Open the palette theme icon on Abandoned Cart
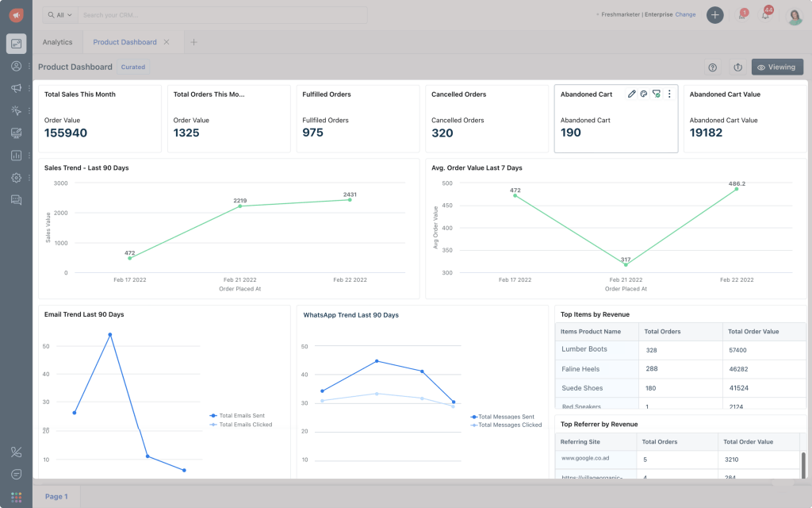 pyautogui.click(x=644, y=94)
